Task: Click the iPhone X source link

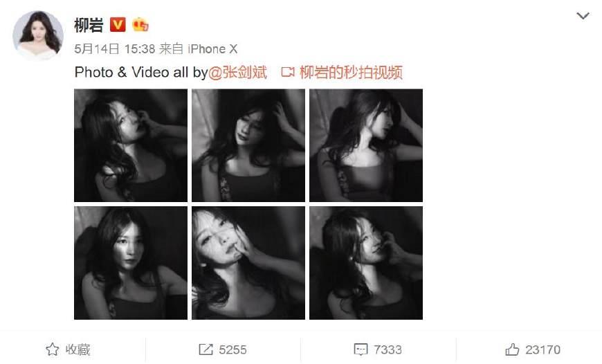Action: (212, 48)
